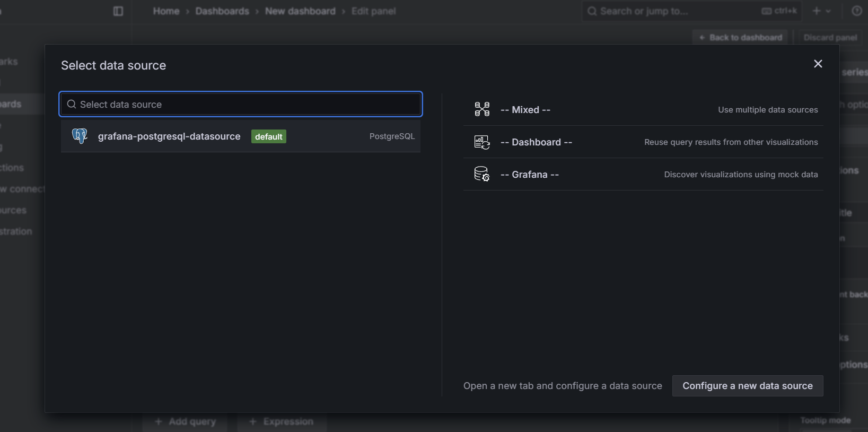
Task: Click the Add query button
Action: coord(185,421)
